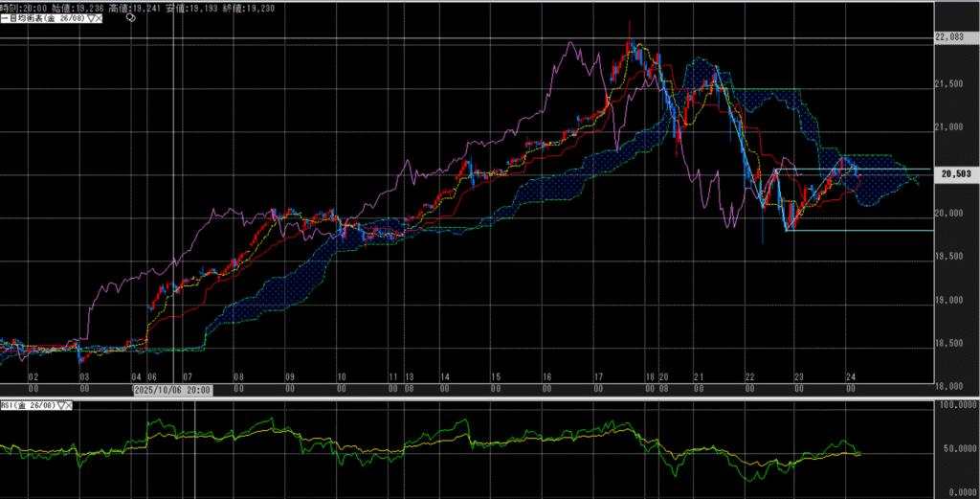This screenshot has width=980, height=499.
Task: Close the Ichimoku indicator with its X icon
Action: [100, 18]
